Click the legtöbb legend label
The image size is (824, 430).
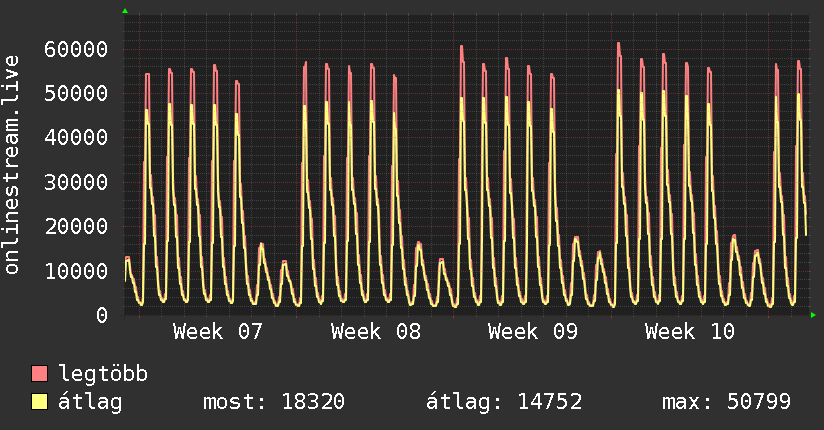pyautogui.click(x=103, y=374)
